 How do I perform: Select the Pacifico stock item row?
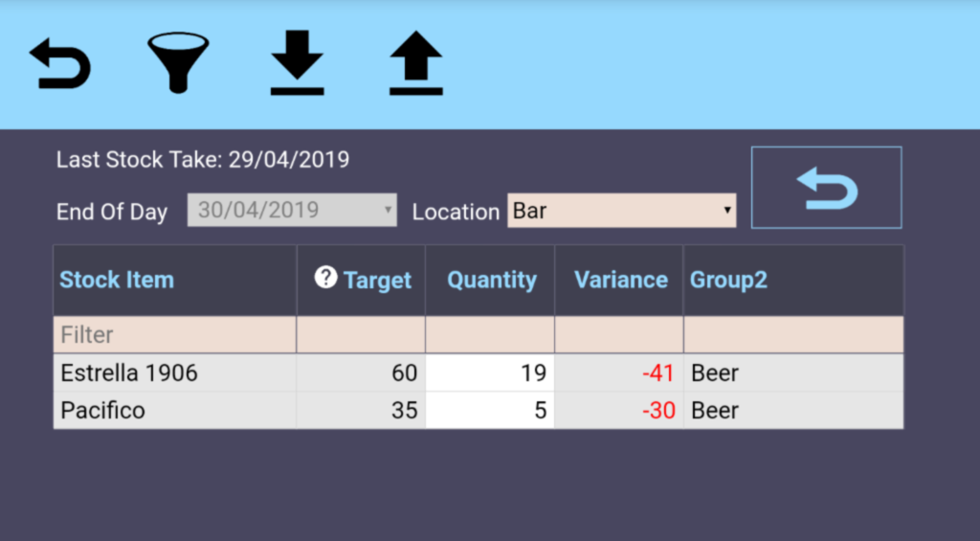pos(103,411)
